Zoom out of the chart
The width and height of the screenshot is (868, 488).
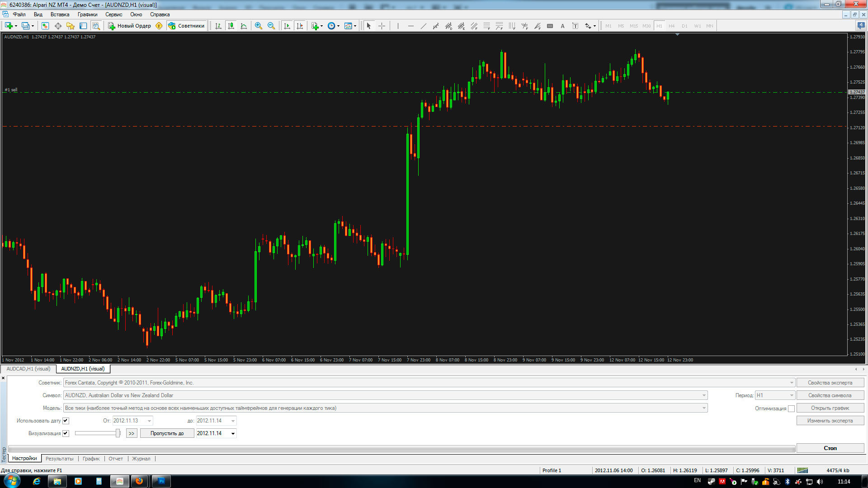271,26
